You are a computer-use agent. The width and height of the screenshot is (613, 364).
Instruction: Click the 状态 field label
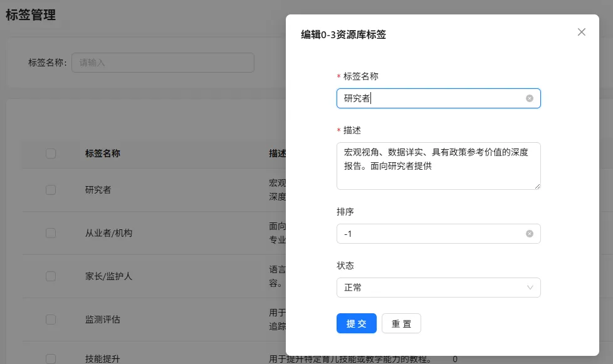coord(345,266)
